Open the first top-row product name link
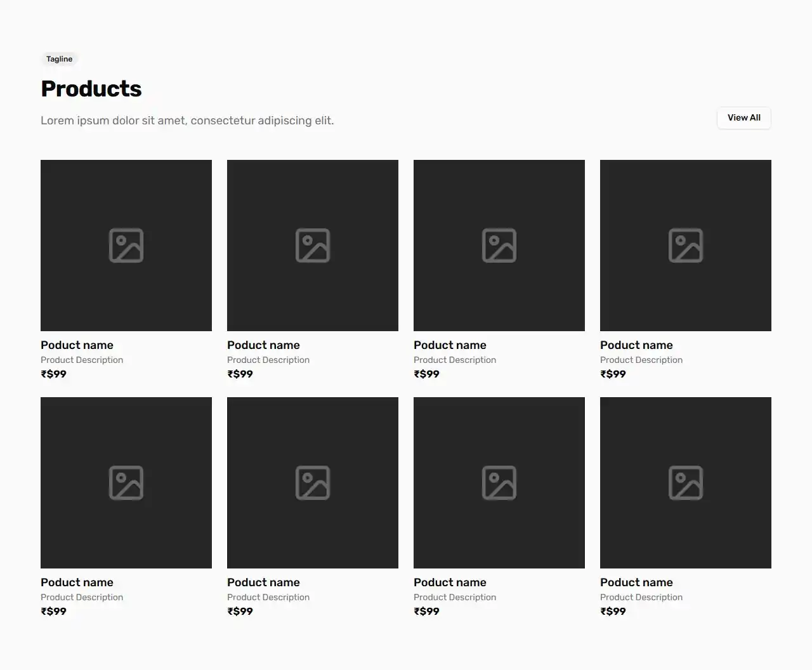 tap(77, 345)
